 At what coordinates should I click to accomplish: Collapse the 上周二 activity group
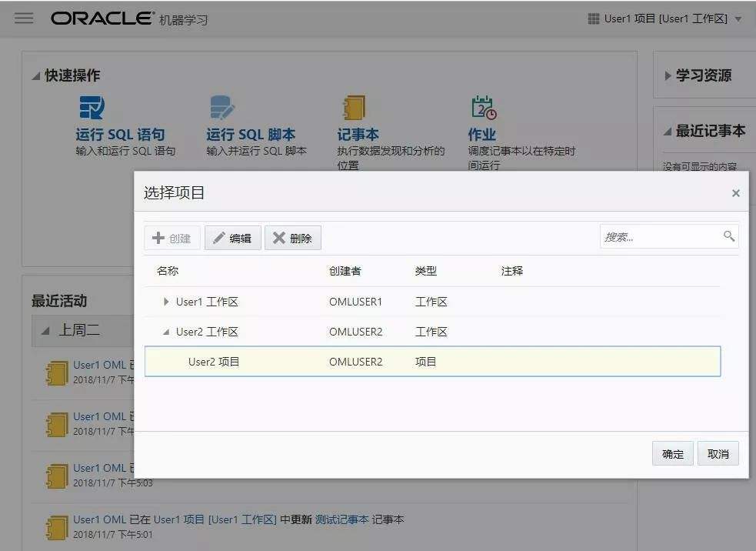(45, 331)
